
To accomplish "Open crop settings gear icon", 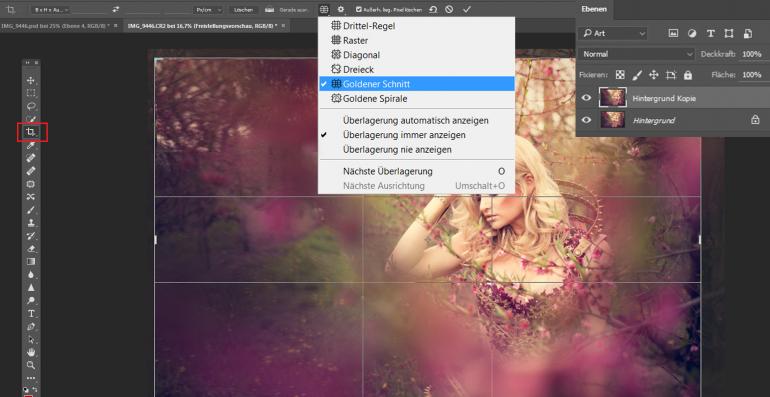I will pos(341,9).
